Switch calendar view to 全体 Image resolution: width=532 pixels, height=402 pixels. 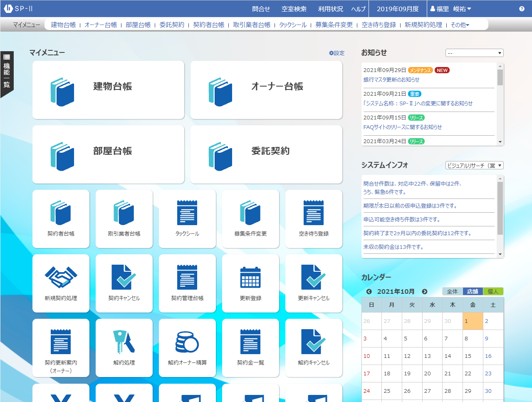pos(452,291)
